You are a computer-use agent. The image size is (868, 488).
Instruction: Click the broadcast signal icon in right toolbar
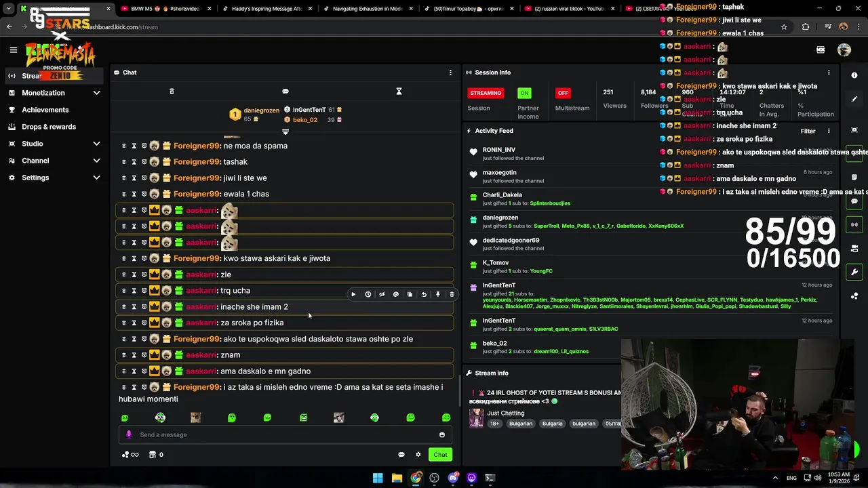(x=854, y=224)
